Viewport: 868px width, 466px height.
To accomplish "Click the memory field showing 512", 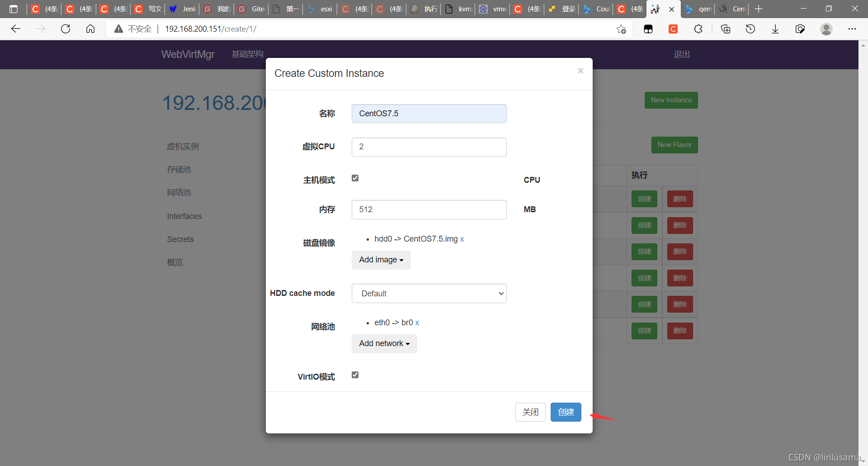I will coord(429,210).
